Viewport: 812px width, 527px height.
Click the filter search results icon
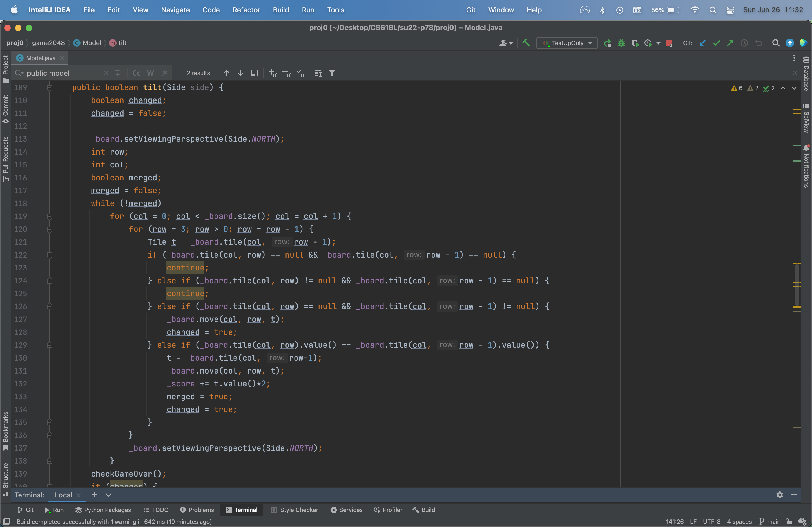[x=332, y=73]
